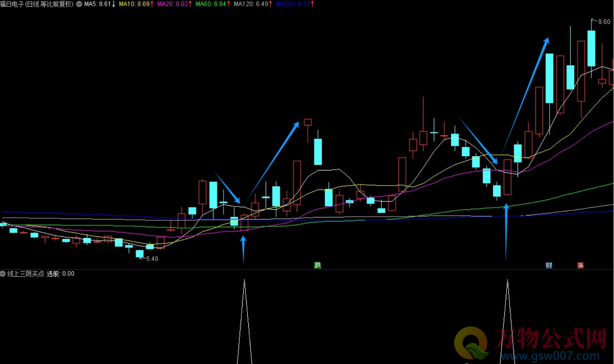The image size is (614, 364).
Task: Click the blue 财 marker icon
Action: pyautogui.click(x=549, y=265)
